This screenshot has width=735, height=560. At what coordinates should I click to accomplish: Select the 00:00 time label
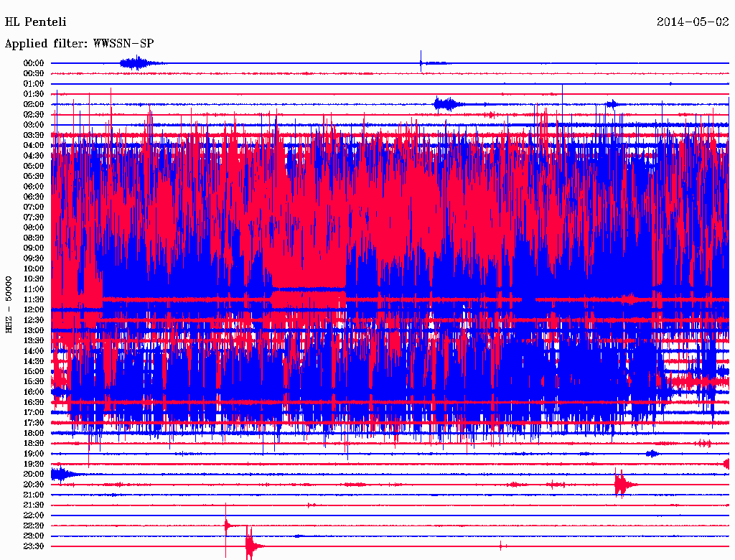[34, 63]
